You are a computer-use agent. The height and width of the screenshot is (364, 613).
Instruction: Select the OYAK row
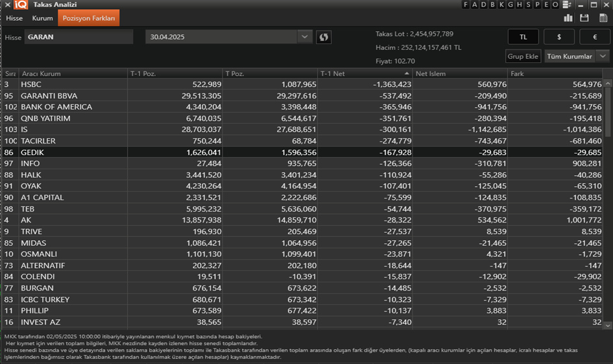(302, 186)
